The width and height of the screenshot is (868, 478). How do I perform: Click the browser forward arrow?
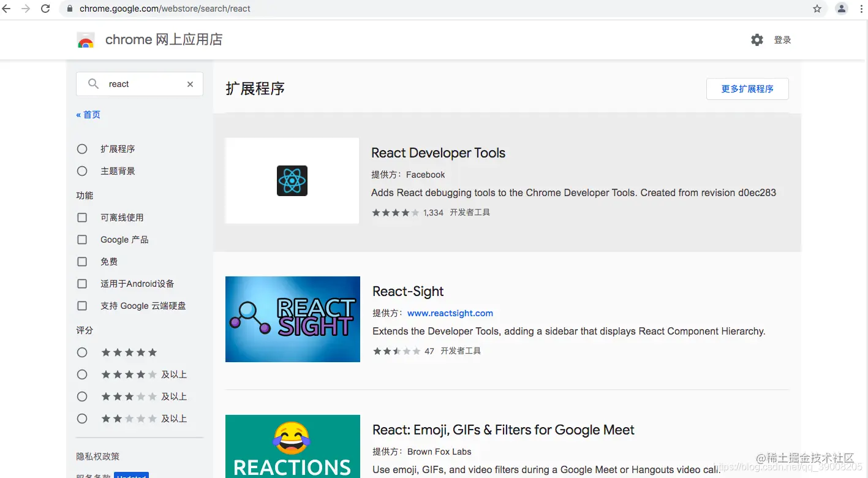coord(26,9)
